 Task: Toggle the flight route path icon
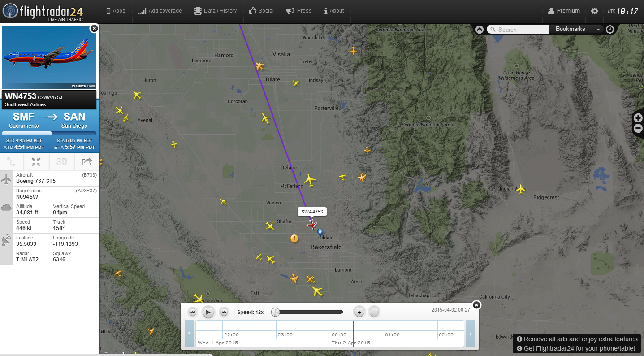point(11,162)
